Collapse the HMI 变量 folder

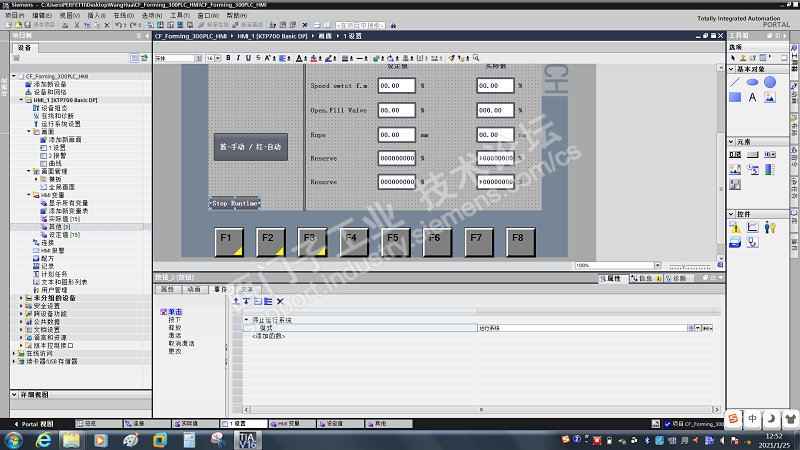click(29, 195)
